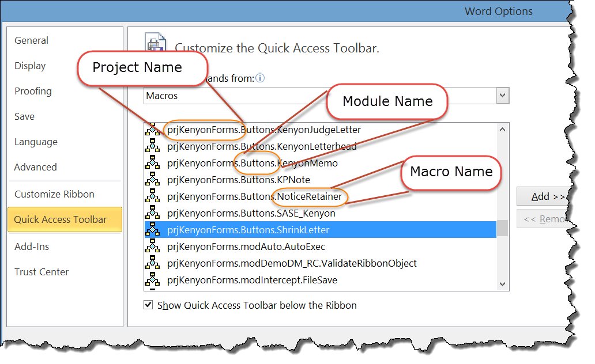Open the Macros commands dropdown arrow
Screen dimensions: 595x364
502,96
